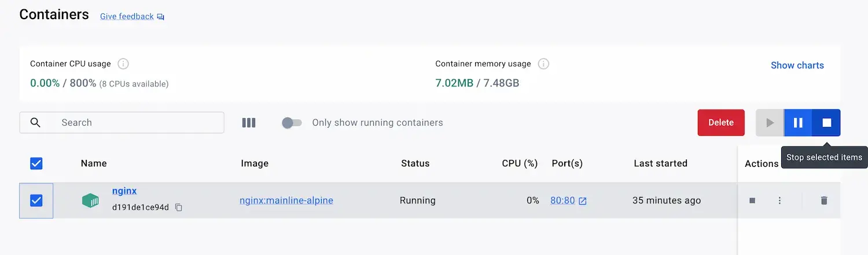Expand Show charts
Viewport: 868px width, 255px height.
[797, 65]
